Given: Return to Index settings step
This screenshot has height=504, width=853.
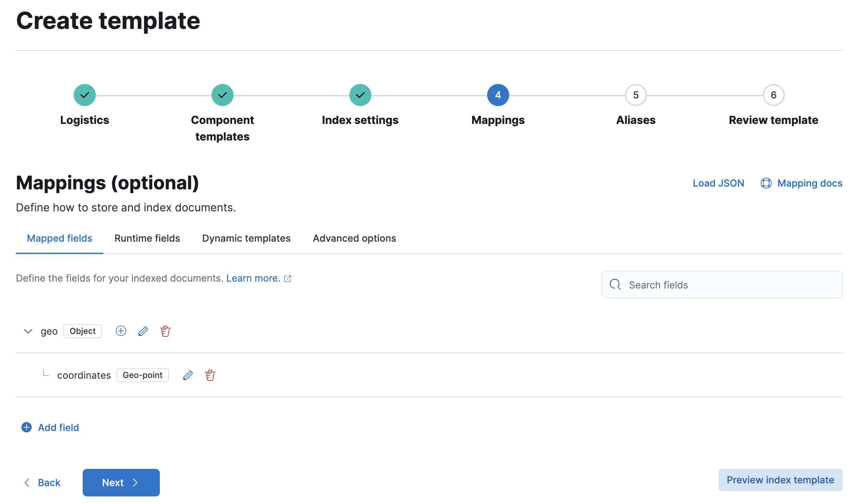Looking at the screenshot, I should (360, 95).
